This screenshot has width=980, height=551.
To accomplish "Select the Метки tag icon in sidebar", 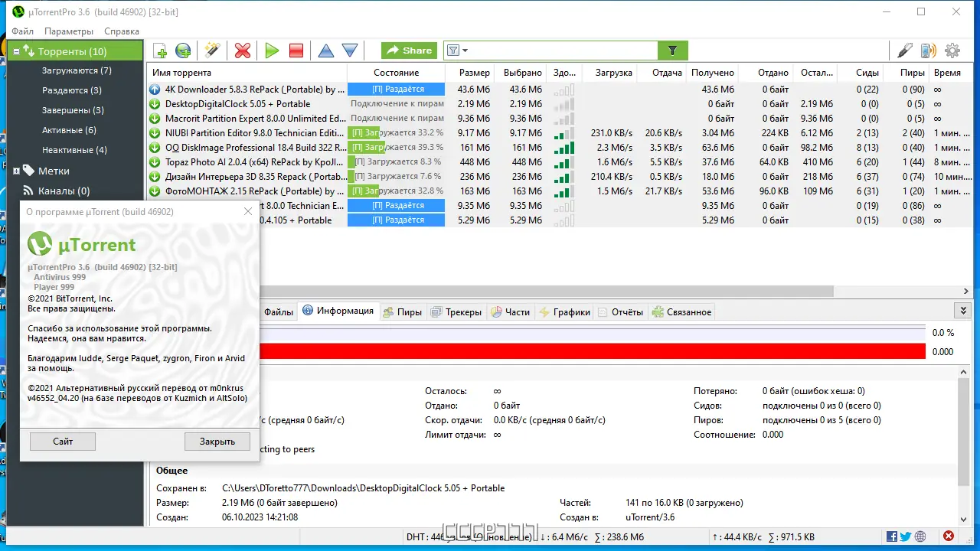I will (x=28, y=171).
